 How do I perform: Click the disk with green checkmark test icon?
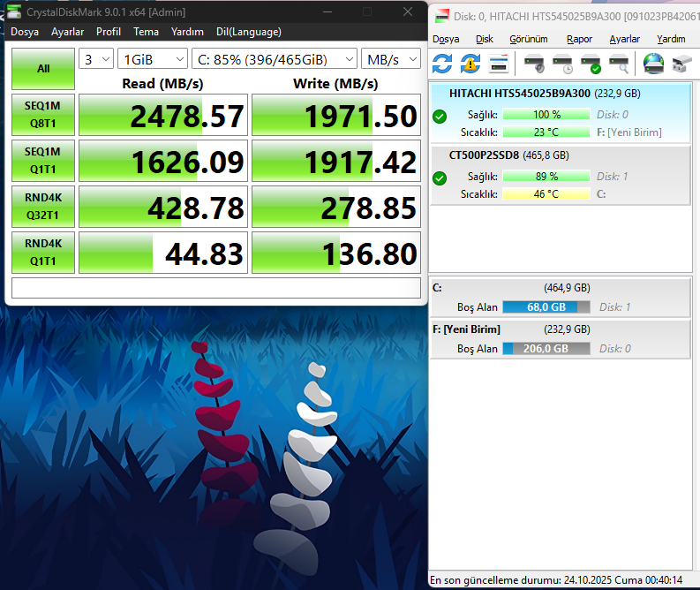point(591,64)
